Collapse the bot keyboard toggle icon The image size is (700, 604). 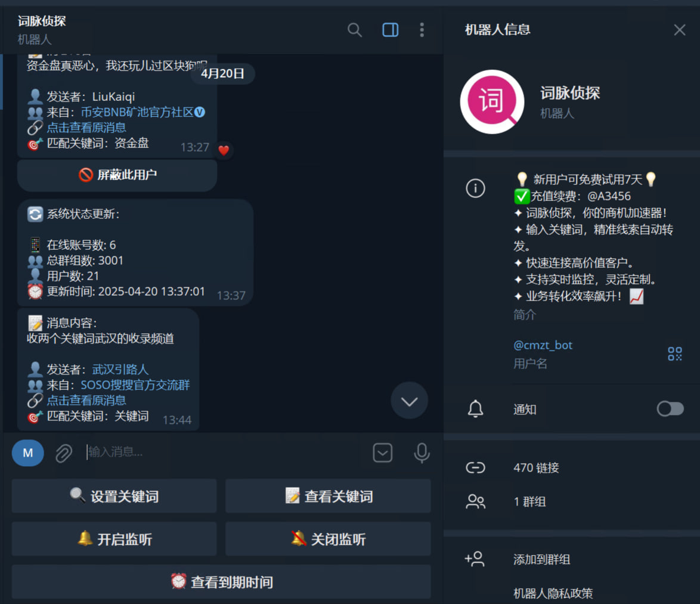[383, 453]
